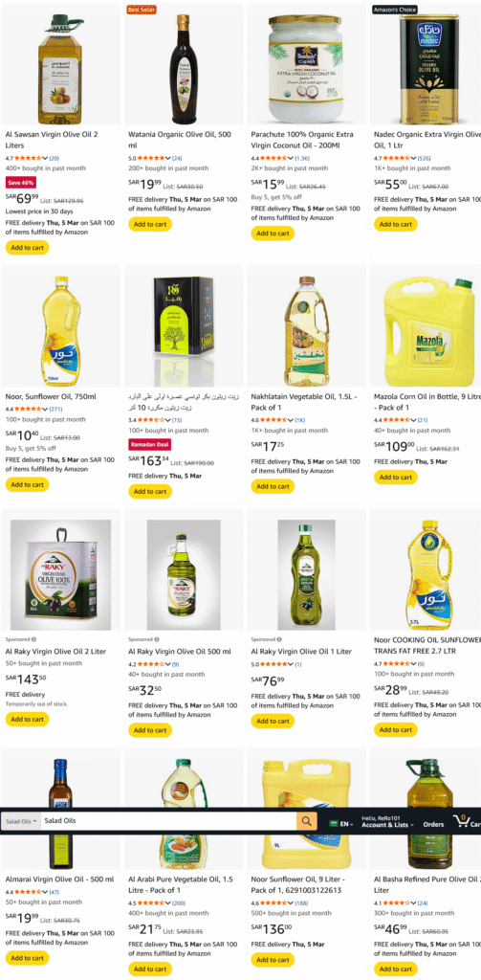Add Nakhlatain Vegetable Oil to cart
This screenshot has width=481, height=980.
pos(273,486)
